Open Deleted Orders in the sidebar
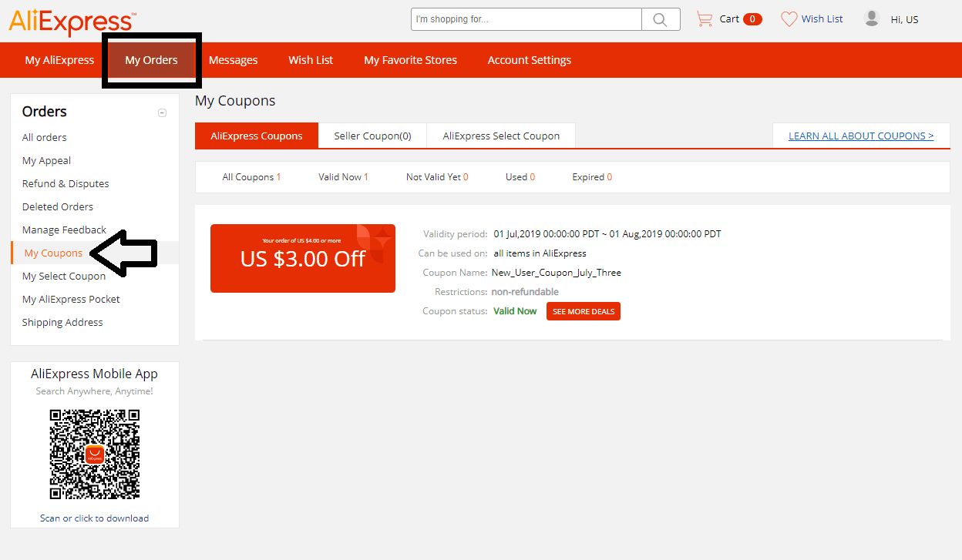 58,206
